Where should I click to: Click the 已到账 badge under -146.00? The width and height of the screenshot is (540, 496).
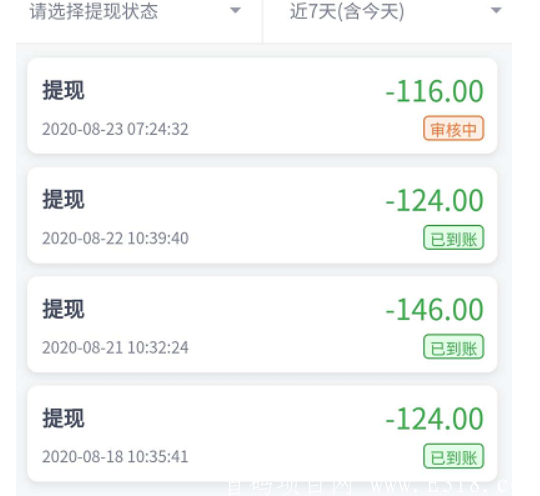pos(454,347)
